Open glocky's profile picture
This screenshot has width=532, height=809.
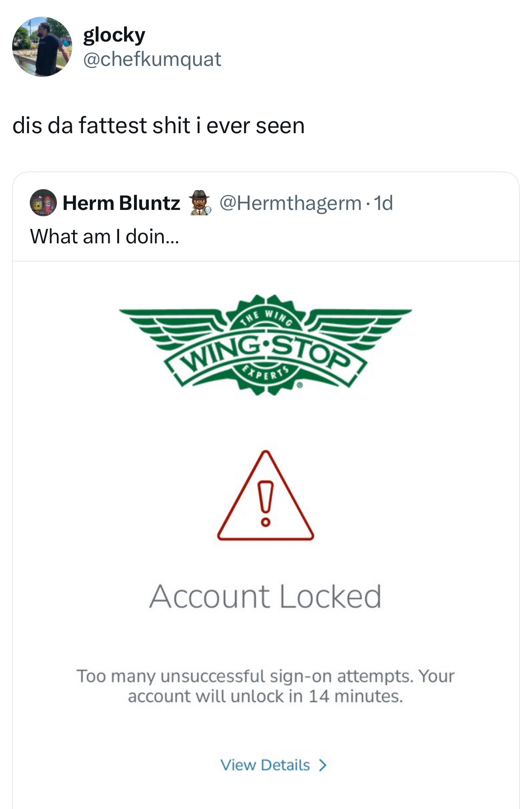click(x=42, y=47)
